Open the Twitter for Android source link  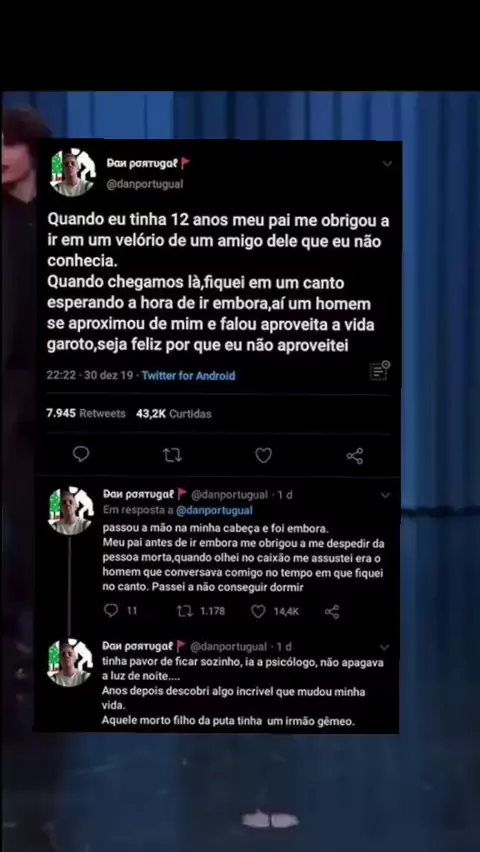click(189, 375)
